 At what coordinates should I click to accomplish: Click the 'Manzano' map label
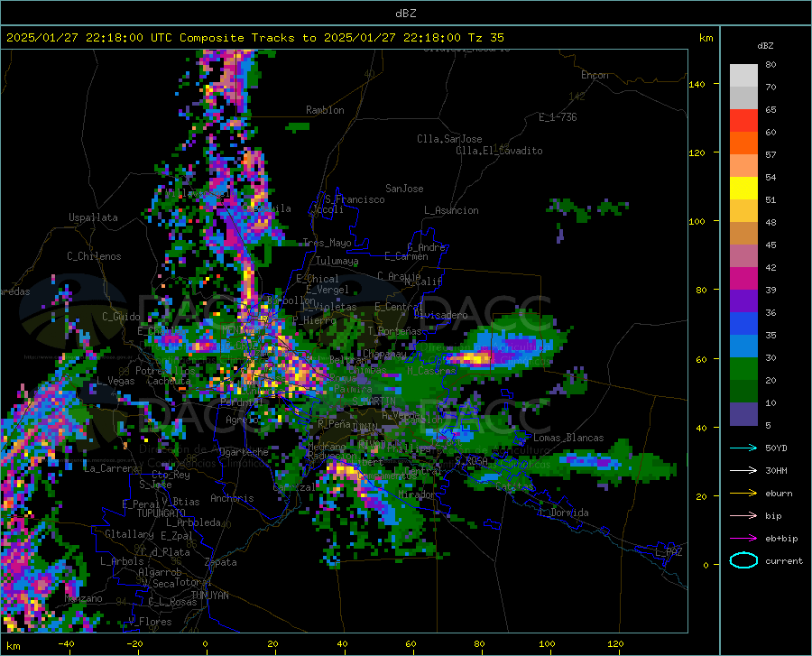pyautogui.click(x=83, y=598)
